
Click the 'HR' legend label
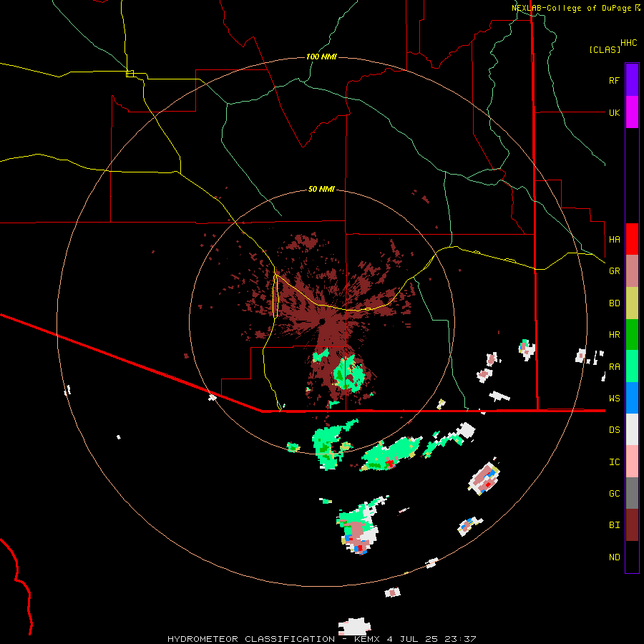pos(614,335)
